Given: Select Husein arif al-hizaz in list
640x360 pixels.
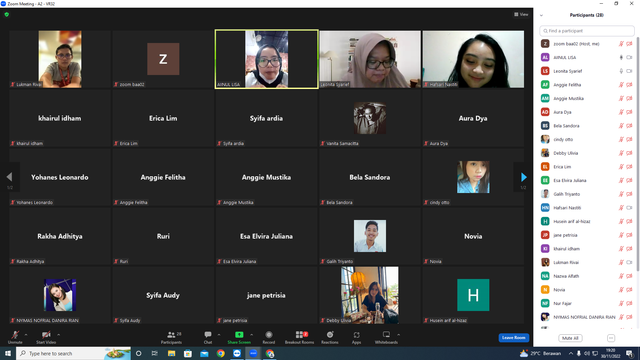Looking at the screenshot, I should click(587, 222).
